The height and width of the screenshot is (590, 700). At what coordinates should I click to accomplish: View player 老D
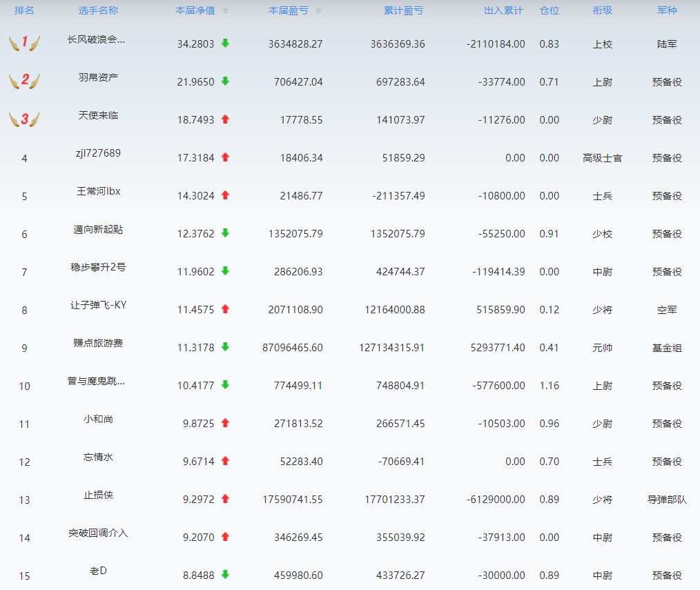(x=98, y=571)
